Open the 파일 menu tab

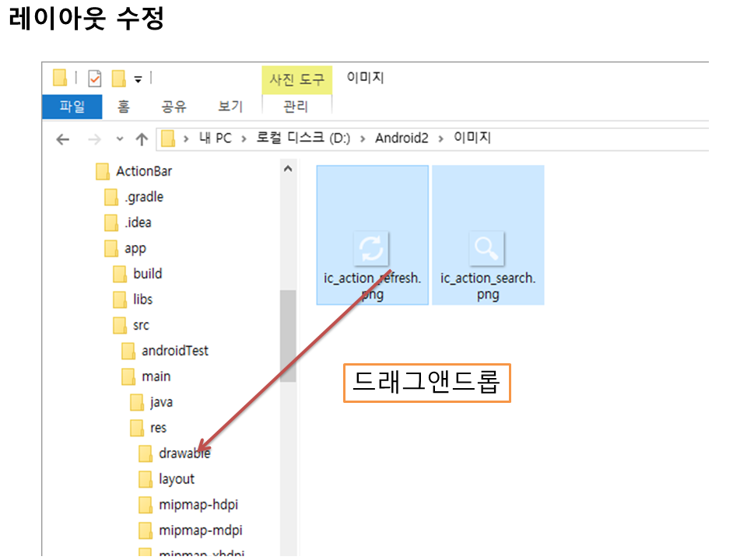(x=72, y=107)
